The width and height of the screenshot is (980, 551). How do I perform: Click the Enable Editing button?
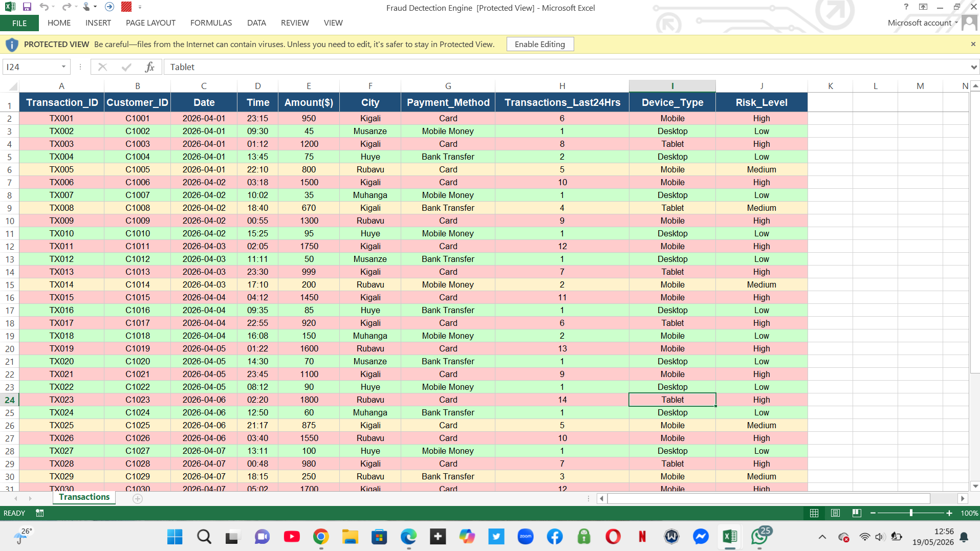[x=540, y=45]
